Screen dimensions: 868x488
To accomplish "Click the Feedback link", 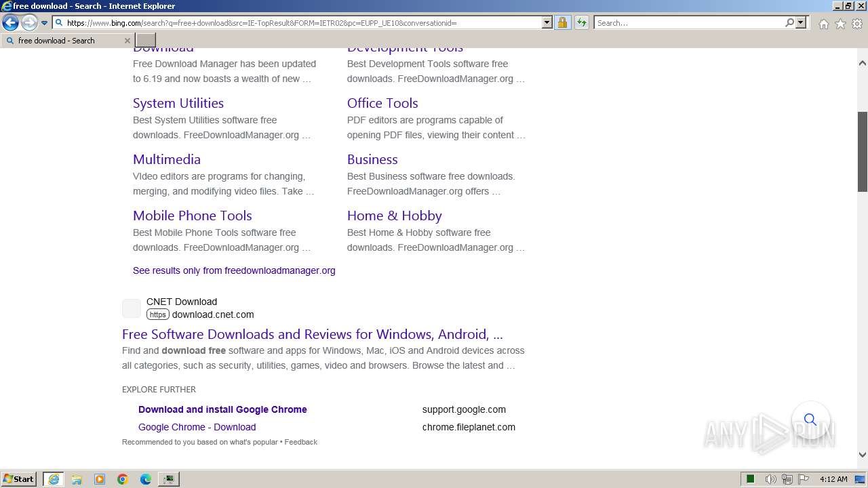I will [301, 442].
